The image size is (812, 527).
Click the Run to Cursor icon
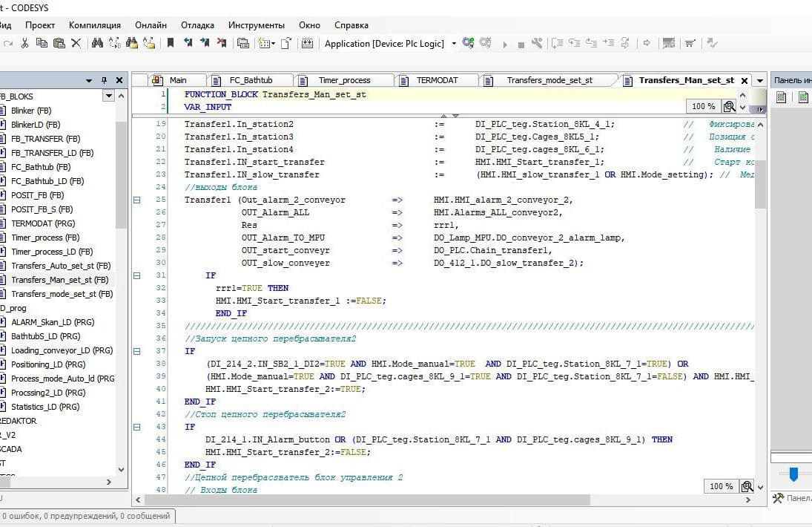tap(609, 44)
